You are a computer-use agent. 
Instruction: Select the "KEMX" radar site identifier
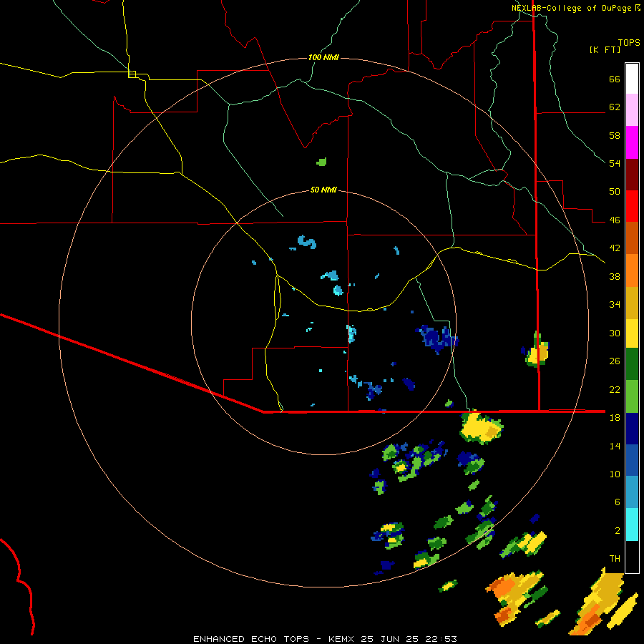[x=343, y=639]
